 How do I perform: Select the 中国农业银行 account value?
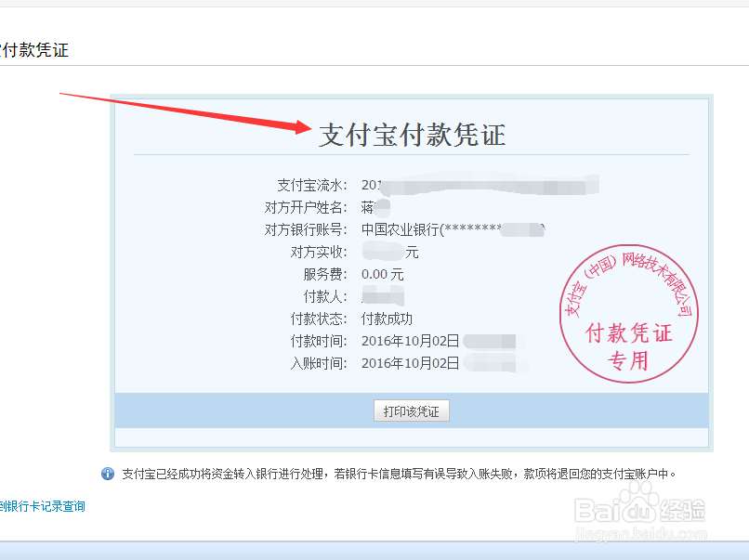[x=453, y=229]
